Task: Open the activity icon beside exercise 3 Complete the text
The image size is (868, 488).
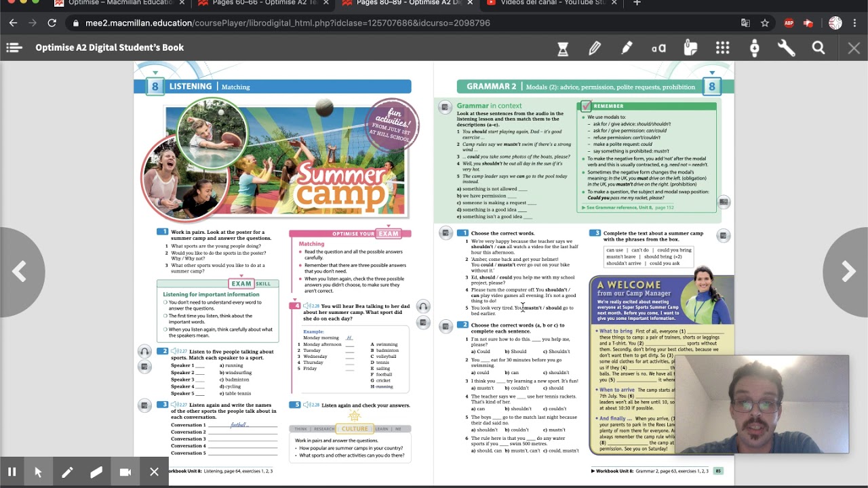Action: click(724, 235)
